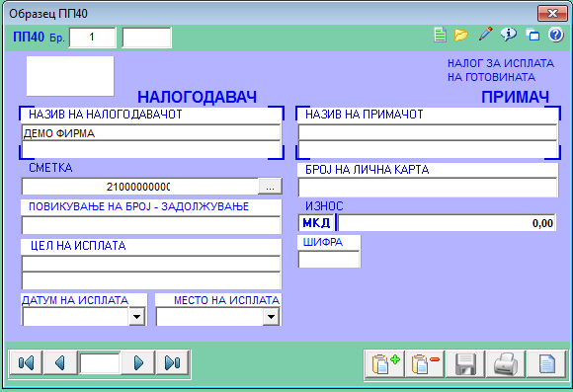Click the cascade windows icon
This screenshot has height=392, width=573.
tap(532, 36)
